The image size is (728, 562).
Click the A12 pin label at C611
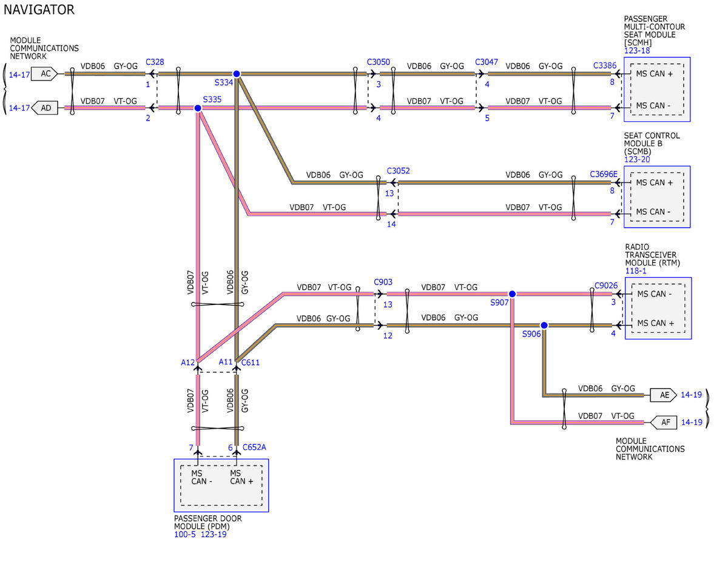tap(187, 363)
